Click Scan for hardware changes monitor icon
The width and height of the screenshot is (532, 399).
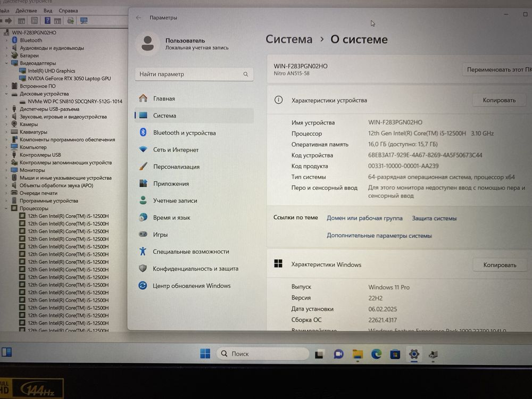84,21
